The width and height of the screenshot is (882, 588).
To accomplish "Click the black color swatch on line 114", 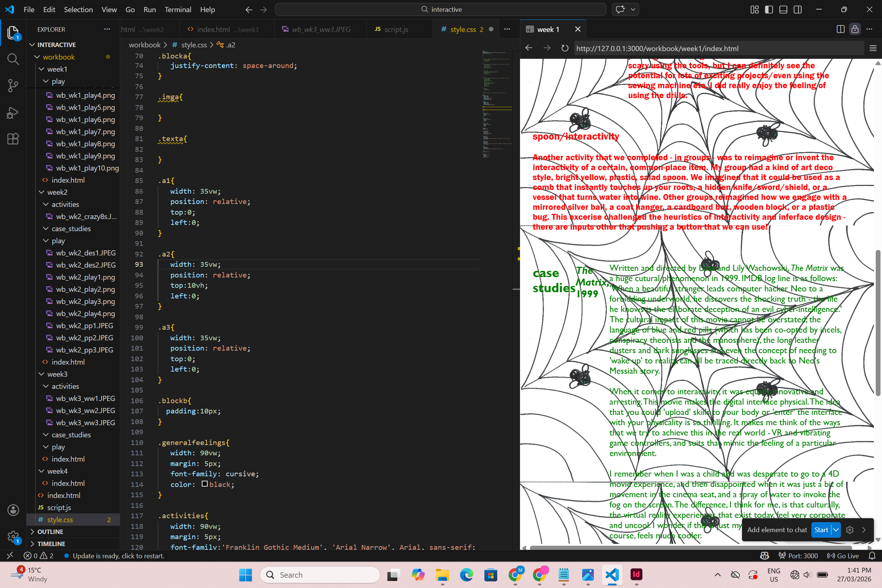I will pyautogui.click(x=204, y=484).
